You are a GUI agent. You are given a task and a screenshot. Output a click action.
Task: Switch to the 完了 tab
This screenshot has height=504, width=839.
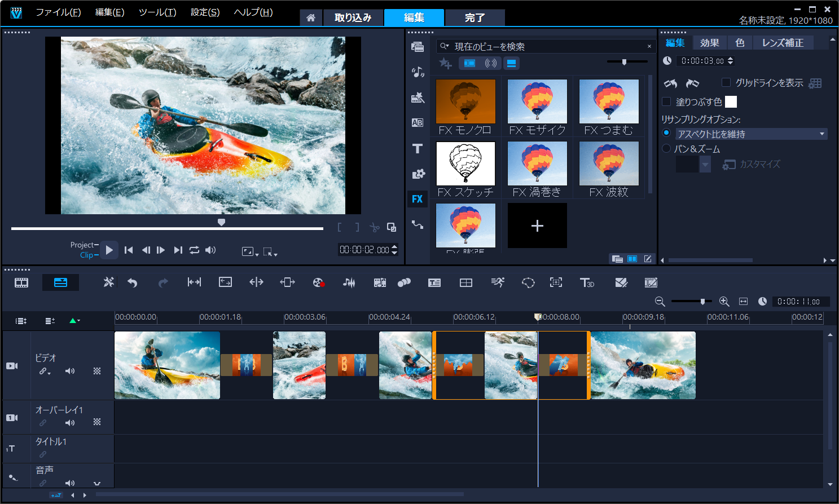click(x=475, y=17)
